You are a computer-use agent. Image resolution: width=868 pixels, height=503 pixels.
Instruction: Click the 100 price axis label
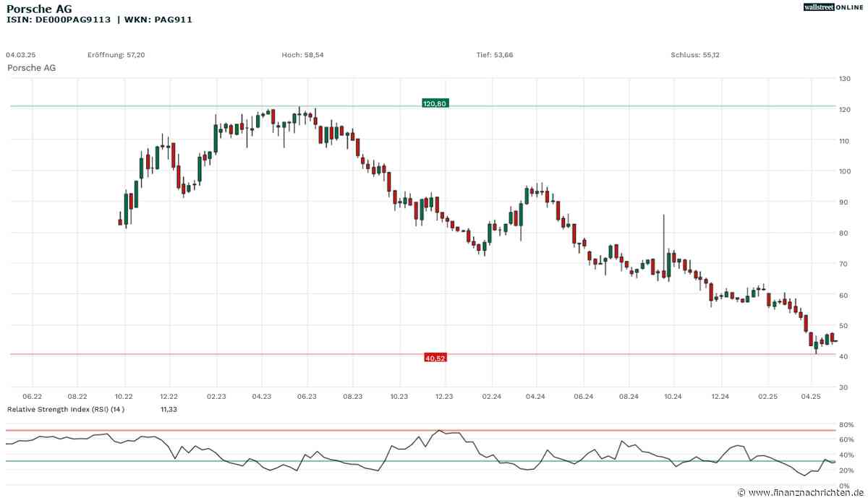click(x=844, y=171)
